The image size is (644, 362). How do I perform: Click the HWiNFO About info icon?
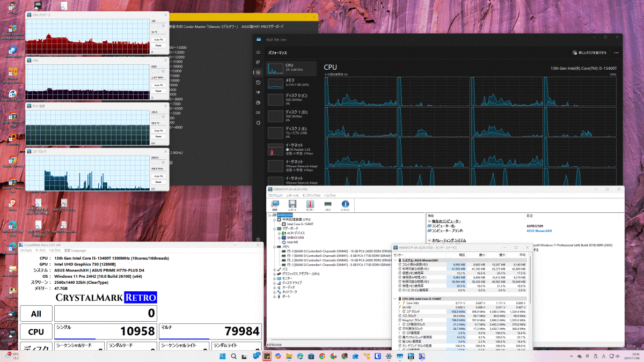coord(345,204)
